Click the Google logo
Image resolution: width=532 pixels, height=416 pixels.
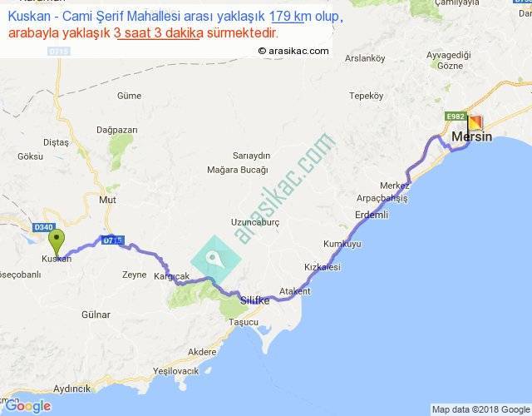coord(28,406)
